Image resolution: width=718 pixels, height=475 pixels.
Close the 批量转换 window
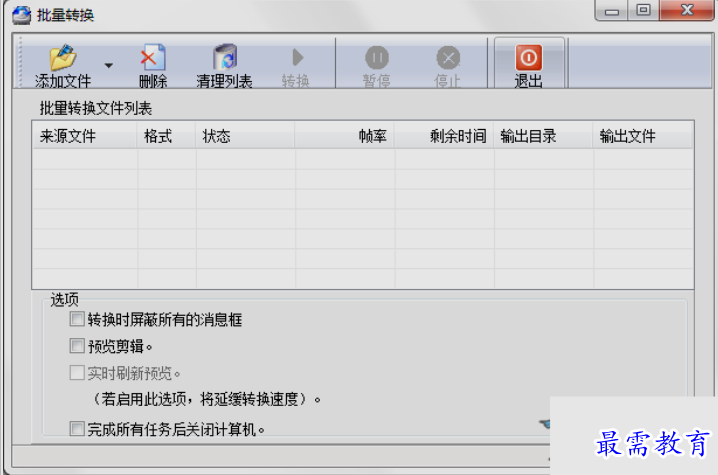click(x=687, y=10)
